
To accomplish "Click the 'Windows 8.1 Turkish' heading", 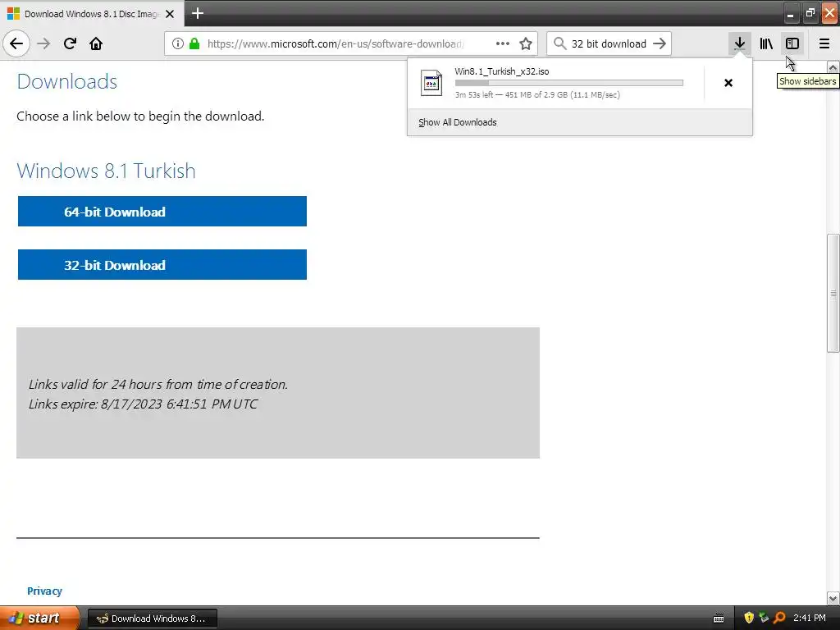I will click(x=106, y=171).
